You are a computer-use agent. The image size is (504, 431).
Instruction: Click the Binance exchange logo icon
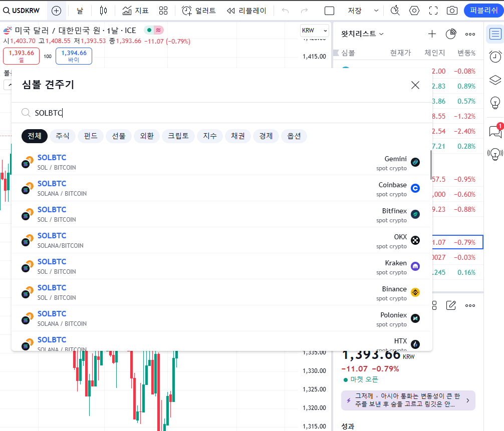pyautogui.click(x=415, y=292)
